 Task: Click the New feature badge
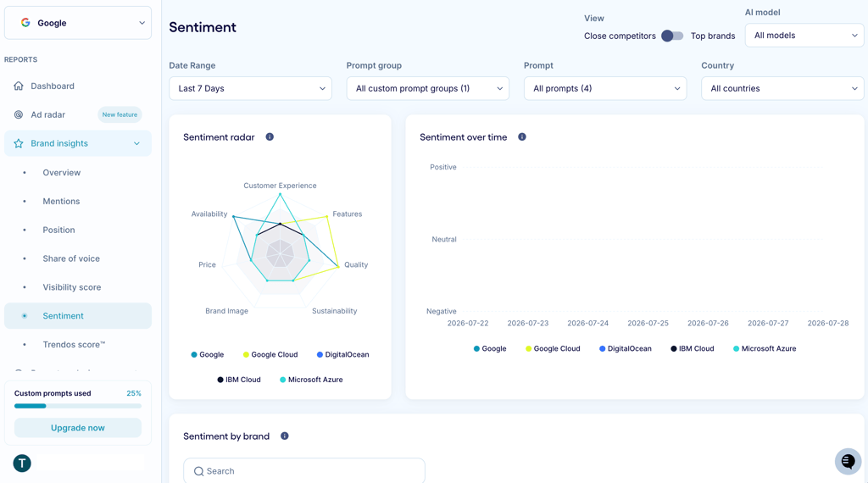[120, 114]
